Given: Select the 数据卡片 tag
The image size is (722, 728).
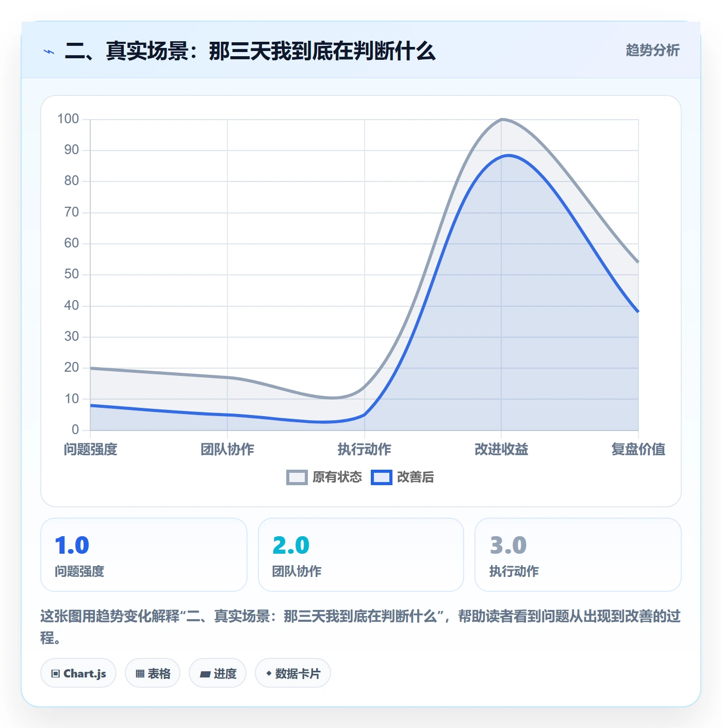Looking at the screenshot, I should tap(293, 673).
